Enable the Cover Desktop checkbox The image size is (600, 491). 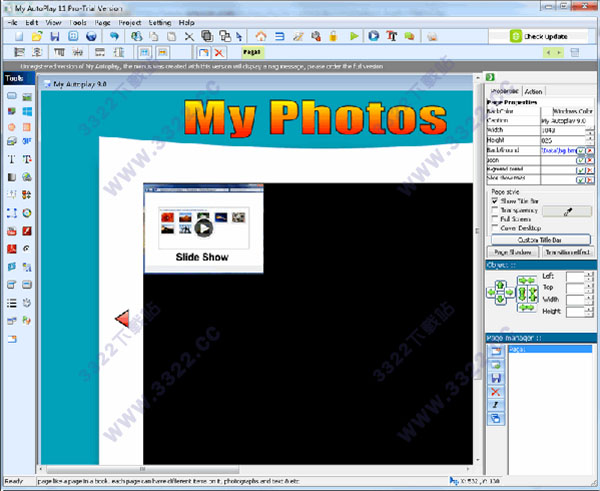pos(494,228)
